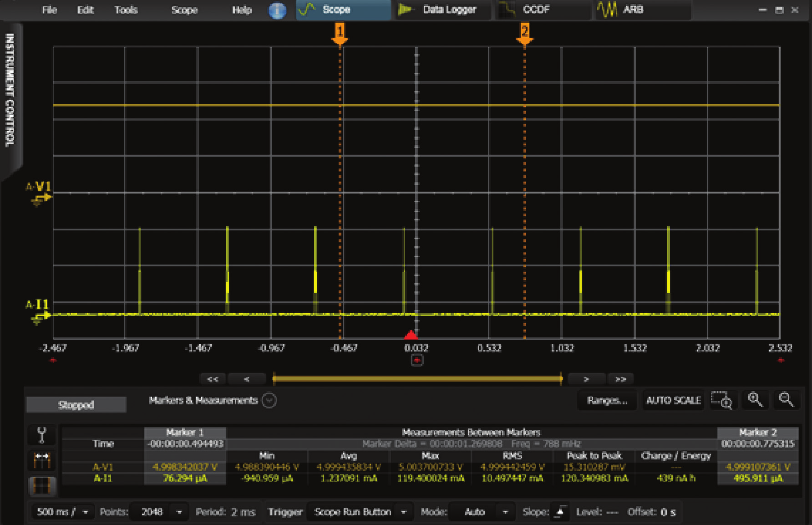The height and width of the screenshot is (525, 812).
Task: Click the A-V1 Peak to Peak 15.310287 mV
Action: click(x=594, y=467)
